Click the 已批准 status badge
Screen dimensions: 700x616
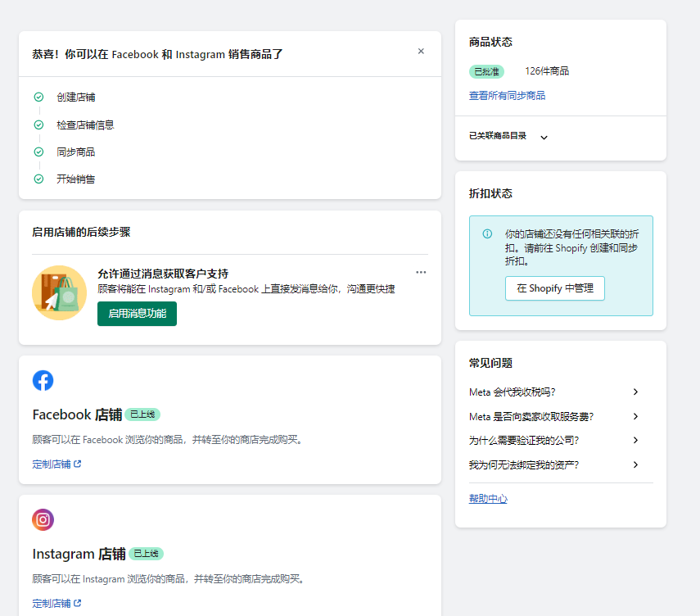click(x=486, y=71)
